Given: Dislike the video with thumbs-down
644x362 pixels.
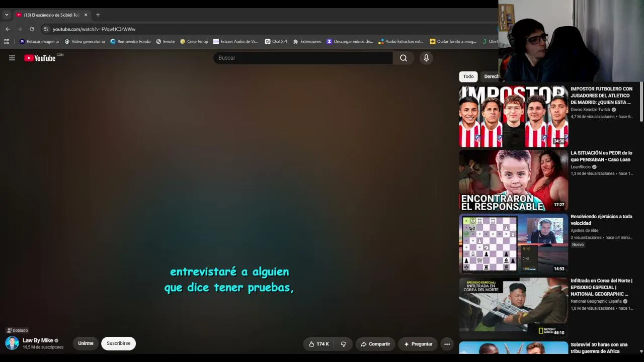Looking at the screenshot, I should 344,344.
